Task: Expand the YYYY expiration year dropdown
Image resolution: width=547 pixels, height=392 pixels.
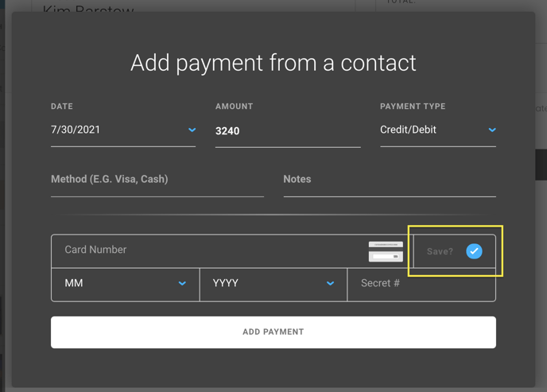Action: [273, 283]
